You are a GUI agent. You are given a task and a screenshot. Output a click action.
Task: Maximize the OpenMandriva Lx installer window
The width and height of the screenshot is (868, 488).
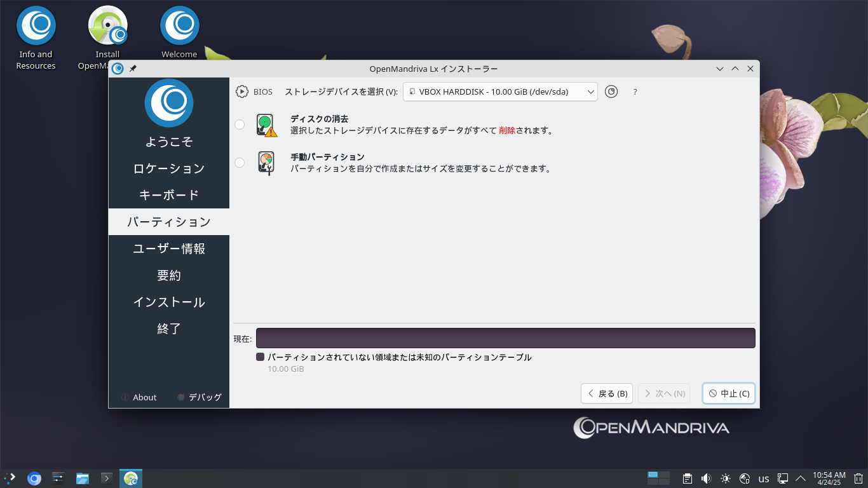click(735, 69)
